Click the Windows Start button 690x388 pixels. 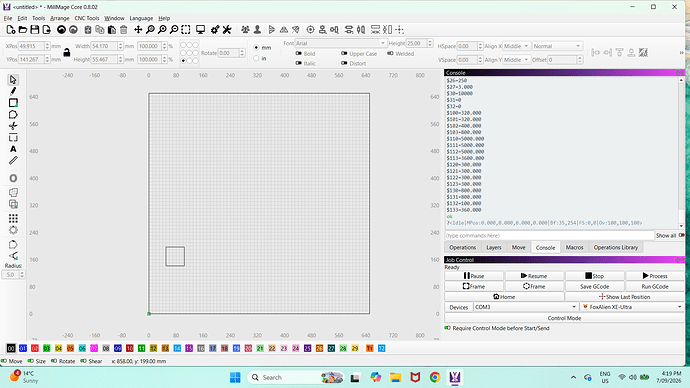(235, 377)
